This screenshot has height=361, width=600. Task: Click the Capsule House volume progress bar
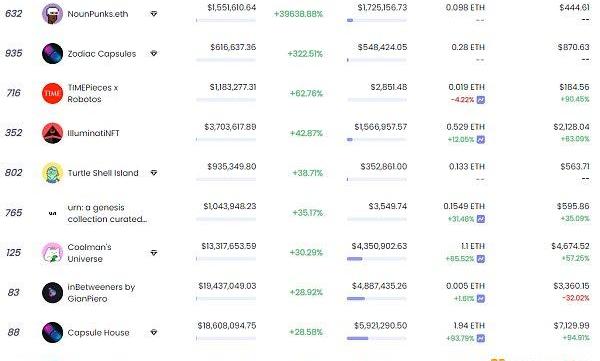(377, 338)
